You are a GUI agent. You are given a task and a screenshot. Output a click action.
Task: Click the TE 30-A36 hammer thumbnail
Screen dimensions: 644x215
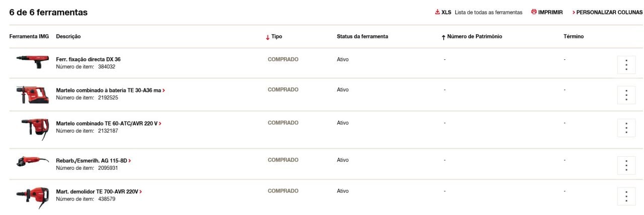(x=32, y=94)
